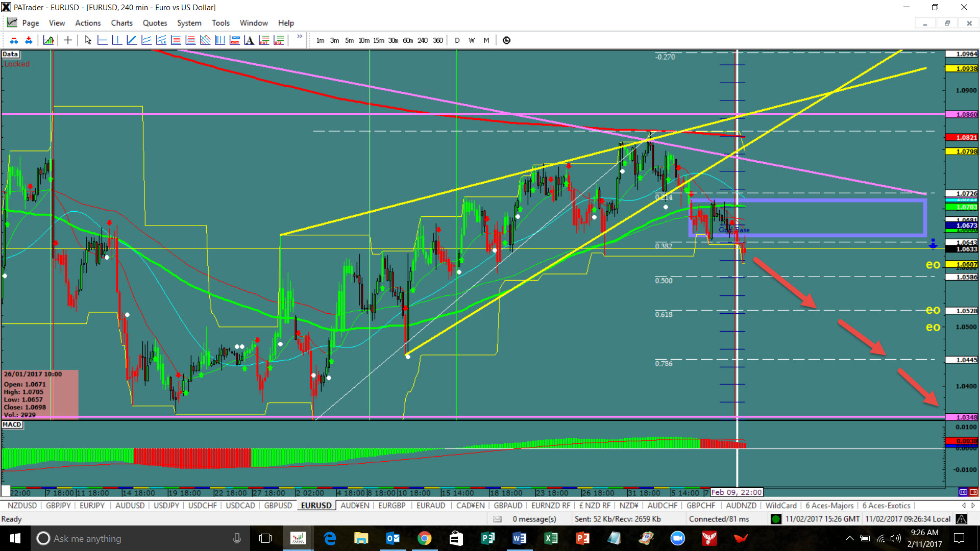Open the Charts menu
980x551 pixels.
pos(122,23)
